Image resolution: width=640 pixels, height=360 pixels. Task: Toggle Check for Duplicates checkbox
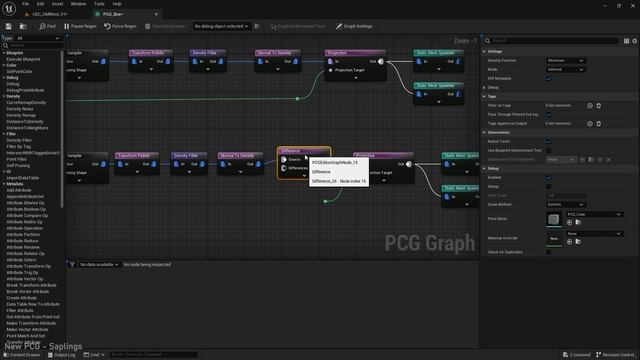pos(549,252)
